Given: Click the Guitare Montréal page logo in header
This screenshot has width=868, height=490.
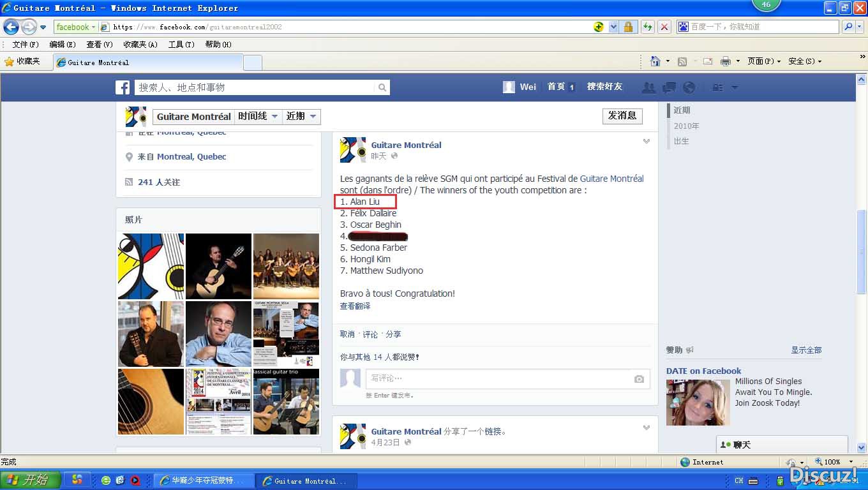Looking at the screenshot, I should [x=136, y=117].
